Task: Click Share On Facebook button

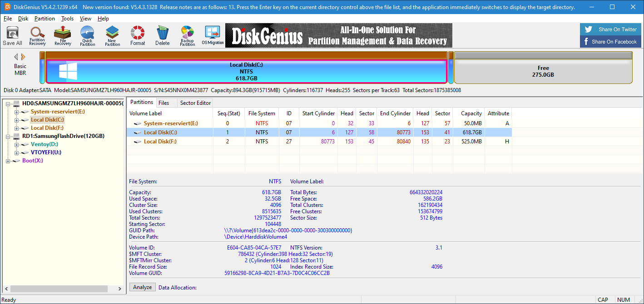Action: click(x=610, y=42)
